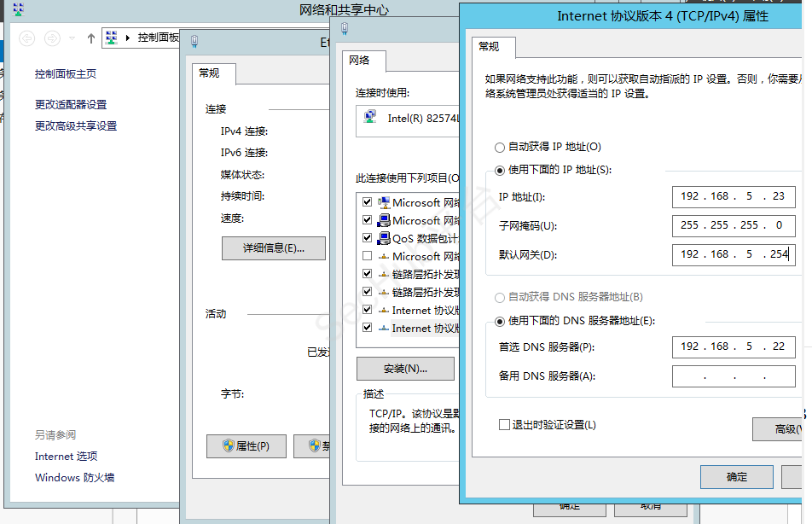This screenshot has height=524, width=812.
Task: Check the disabled Microsoft 网络 protocol checkbox
Action: point(366,256)
